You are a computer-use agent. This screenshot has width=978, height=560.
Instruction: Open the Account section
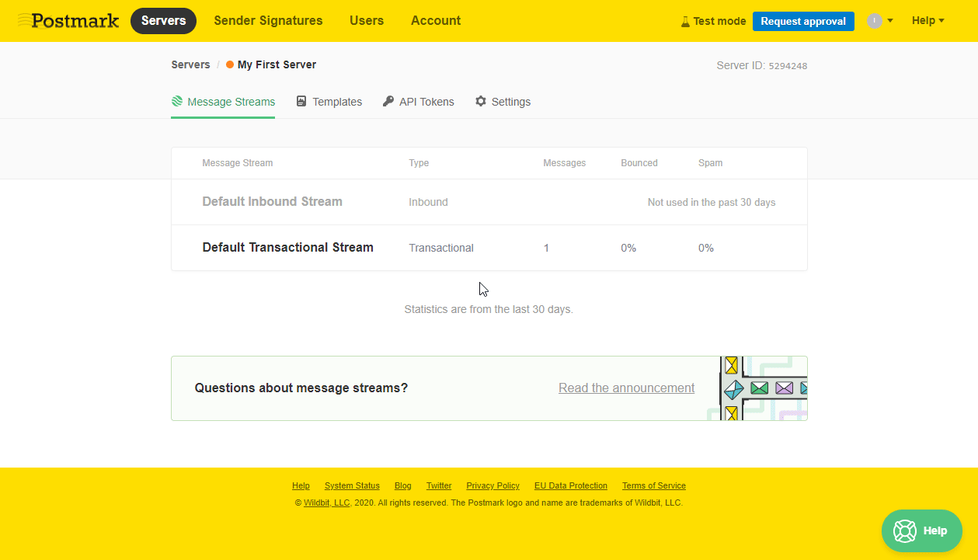(x=436, y=21)
